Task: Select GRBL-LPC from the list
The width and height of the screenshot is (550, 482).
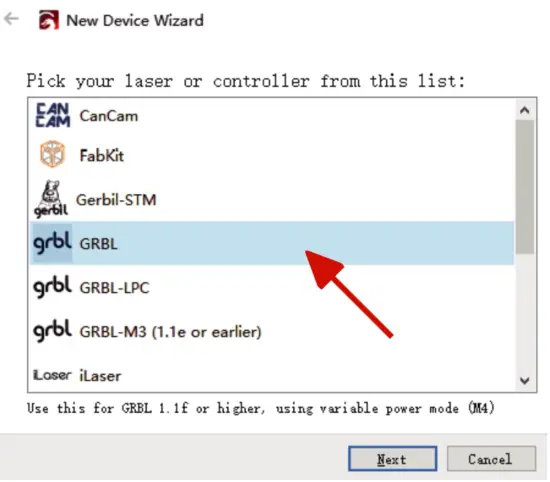Action: coord(272,287)
